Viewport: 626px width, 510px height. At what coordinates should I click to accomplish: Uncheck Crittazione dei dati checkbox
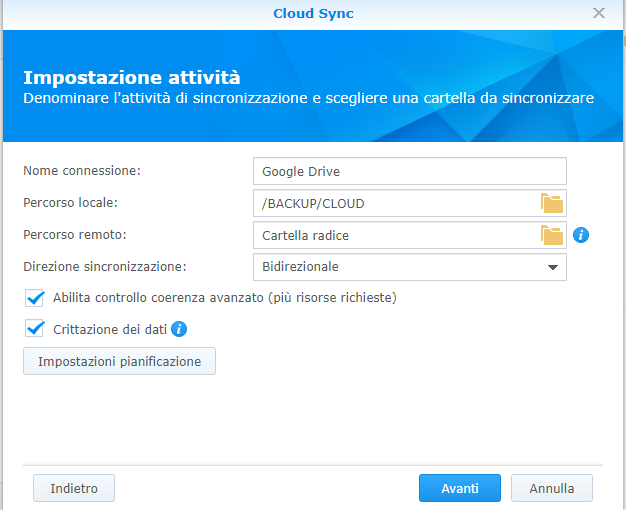(34, 328)
